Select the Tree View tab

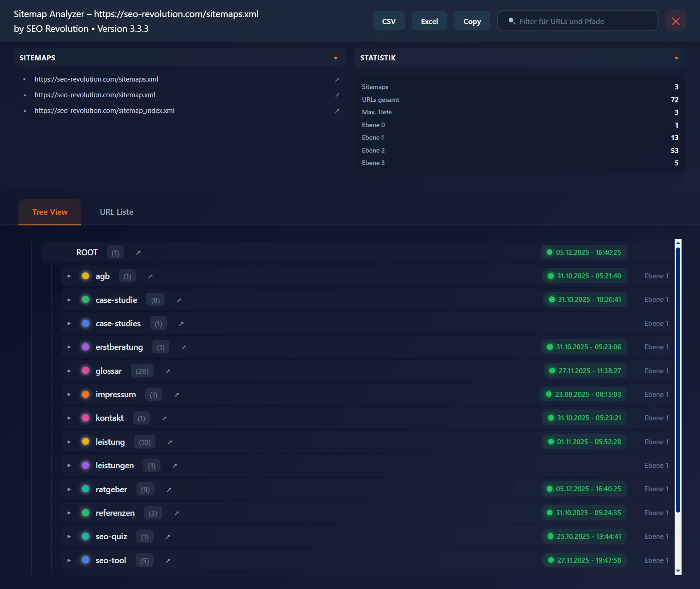49,212
